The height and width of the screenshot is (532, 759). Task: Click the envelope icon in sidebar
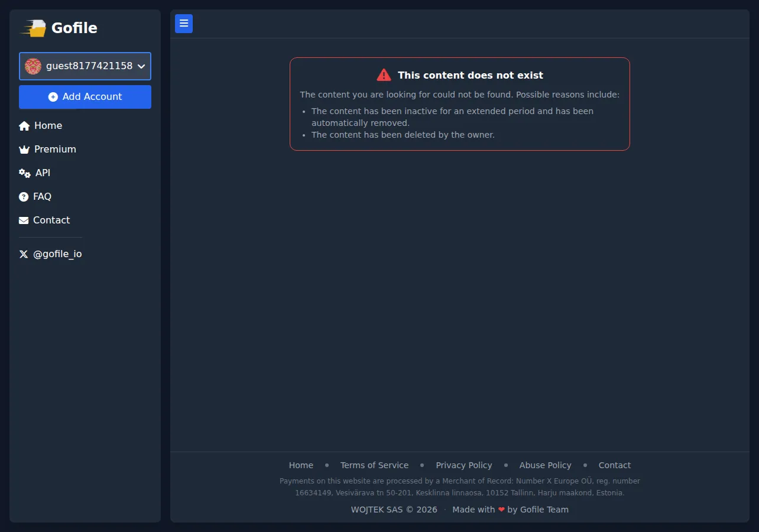[24, 220]
